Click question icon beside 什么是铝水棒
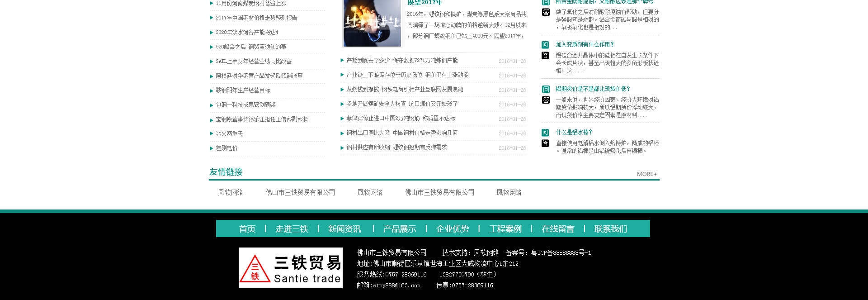The width and height of the screenshot is (868, 300). (545, 133)
